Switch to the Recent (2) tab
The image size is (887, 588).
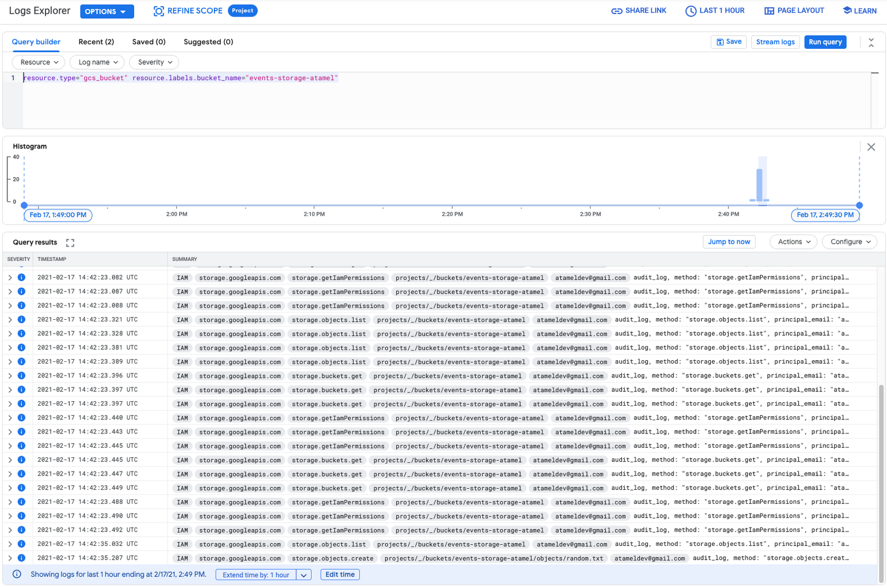click(96, 42)
